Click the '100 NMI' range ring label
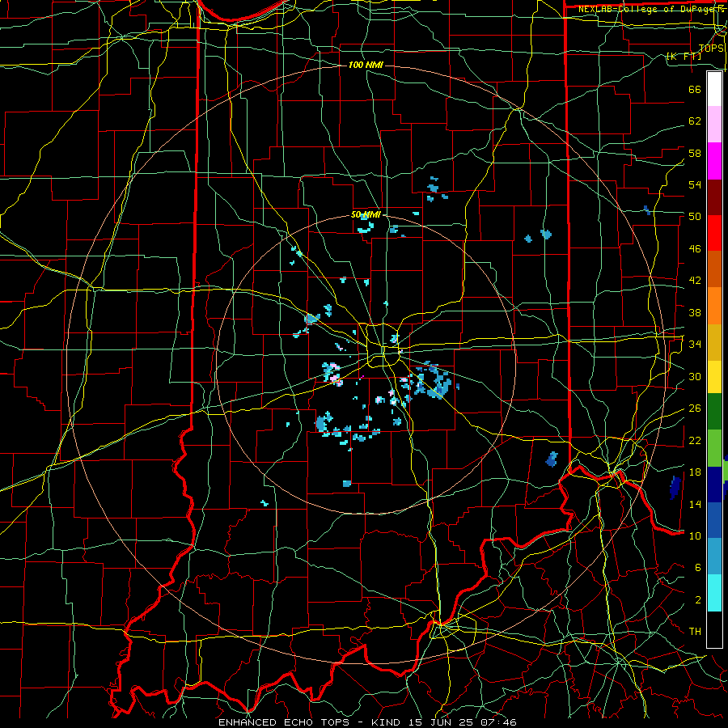The height and width of the screenshot is (728, 728). 366,65
